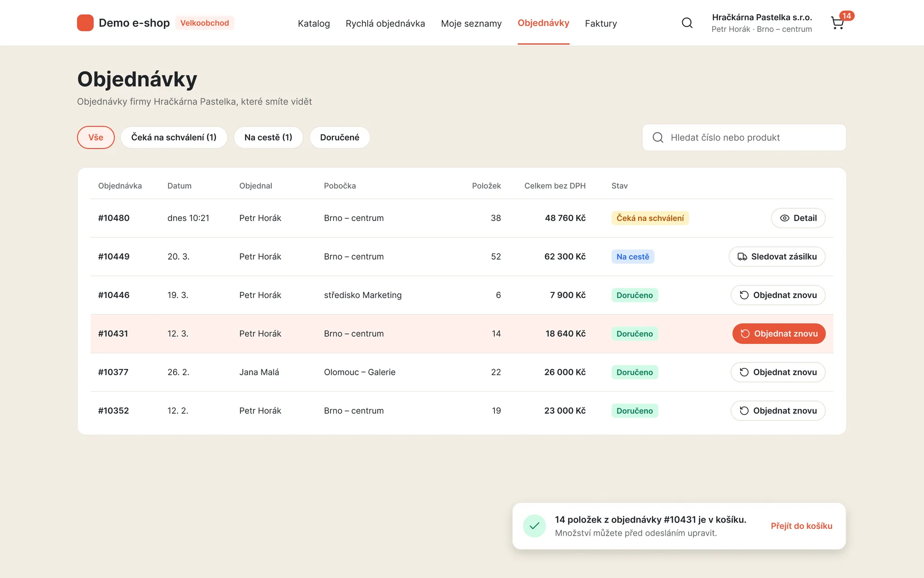Click the Olomouc – Galerie branch cell

coord(359,372)
